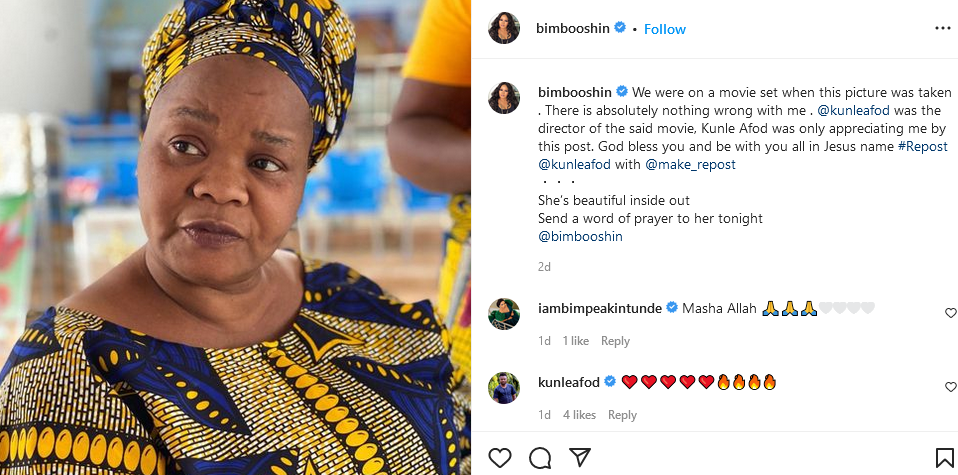
Task: Open bimbooshin's avatar beside the caption
Action: [504, 98]
